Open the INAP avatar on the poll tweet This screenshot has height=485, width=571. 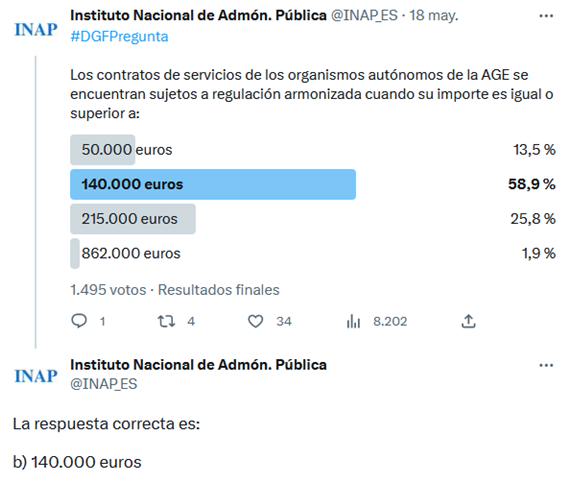[x=36, y=29]
